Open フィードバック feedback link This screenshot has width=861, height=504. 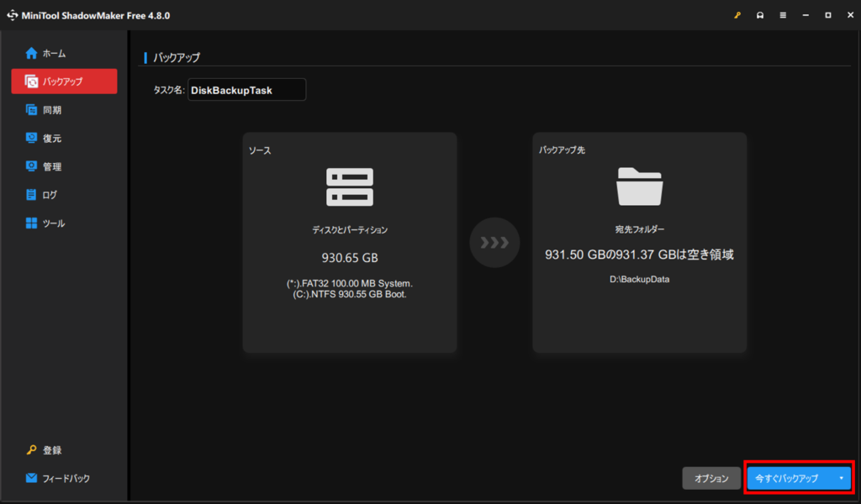[x=66, y=479]
